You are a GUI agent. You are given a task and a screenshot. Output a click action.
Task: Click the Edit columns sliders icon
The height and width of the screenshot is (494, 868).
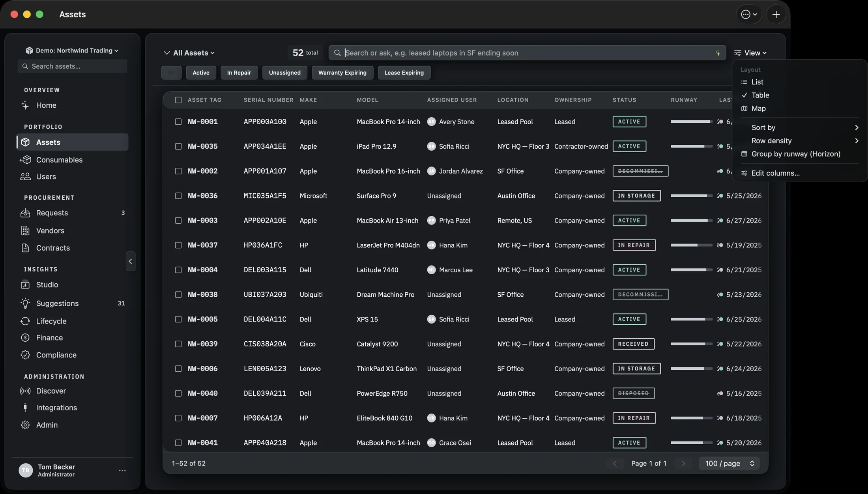click(x=744, y=173)
